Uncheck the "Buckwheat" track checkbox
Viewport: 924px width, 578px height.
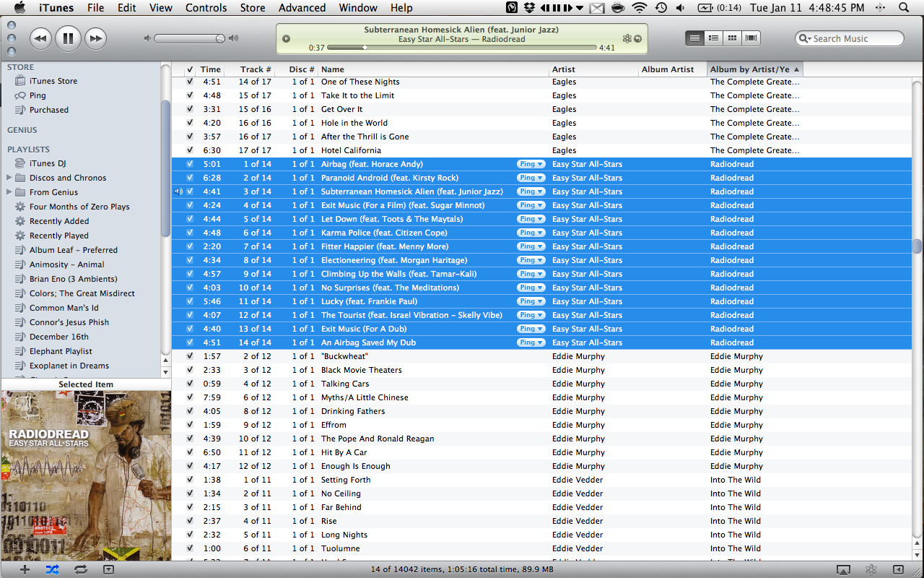coord(190,356)
